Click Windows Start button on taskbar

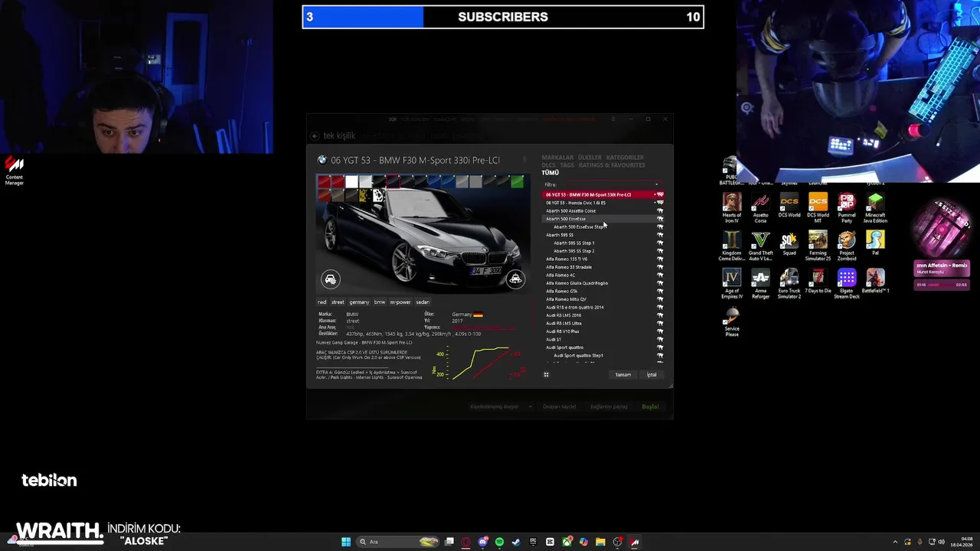coord(345,542)
